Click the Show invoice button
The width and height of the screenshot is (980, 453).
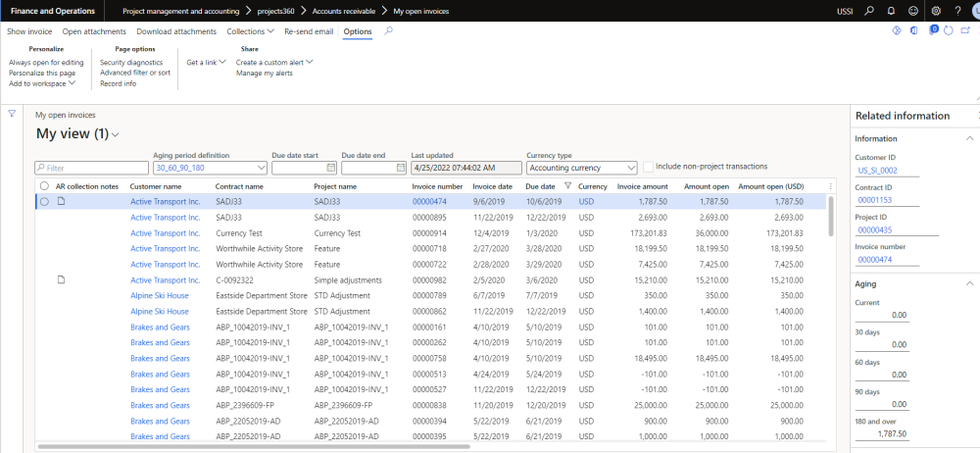tap(29, 31)
